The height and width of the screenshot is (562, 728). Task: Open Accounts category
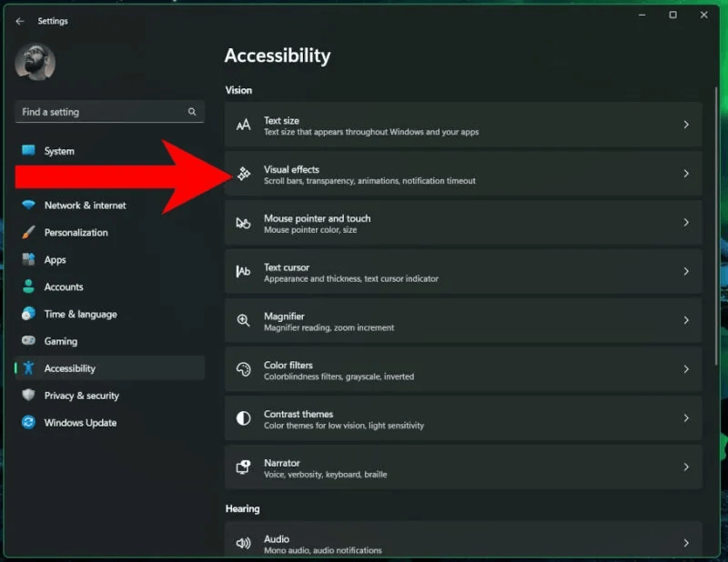[x=109, y=287]
